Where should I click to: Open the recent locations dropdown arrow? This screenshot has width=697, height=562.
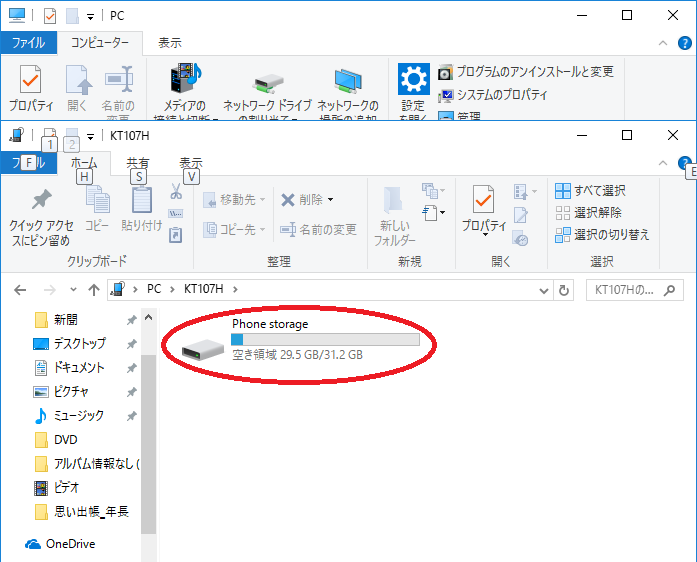coord(73,290)
